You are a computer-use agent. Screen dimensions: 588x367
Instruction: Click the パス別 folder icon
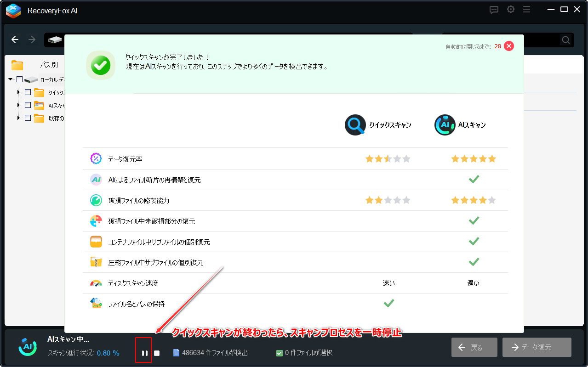click(17, 65)
